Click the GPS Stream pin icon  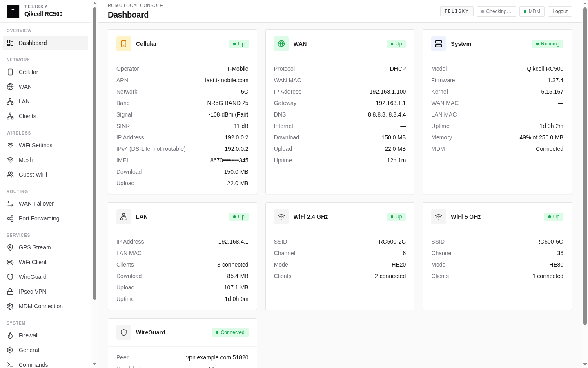[x=10, y=247]
